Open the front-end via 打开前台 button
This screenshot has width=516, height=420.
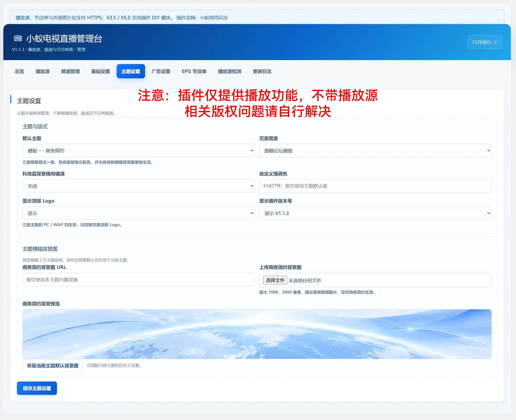click(485, 42)
